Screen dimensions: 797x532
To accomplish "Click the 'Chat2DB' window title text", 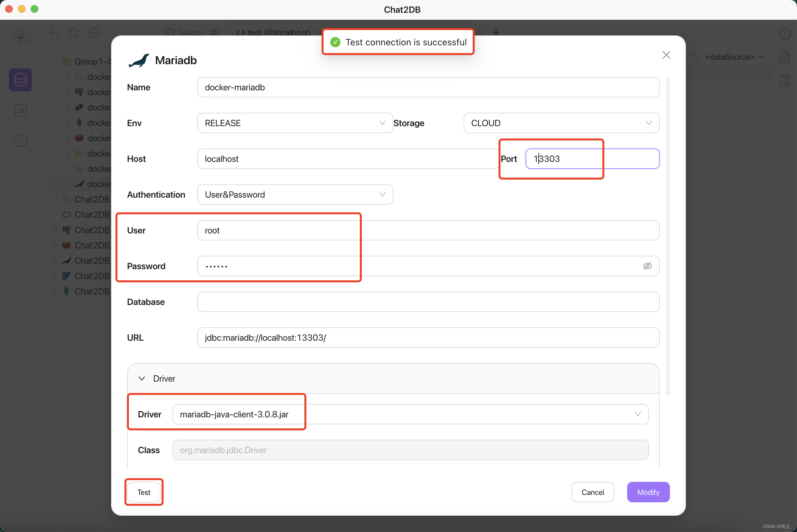I will [x=402, y=10].
